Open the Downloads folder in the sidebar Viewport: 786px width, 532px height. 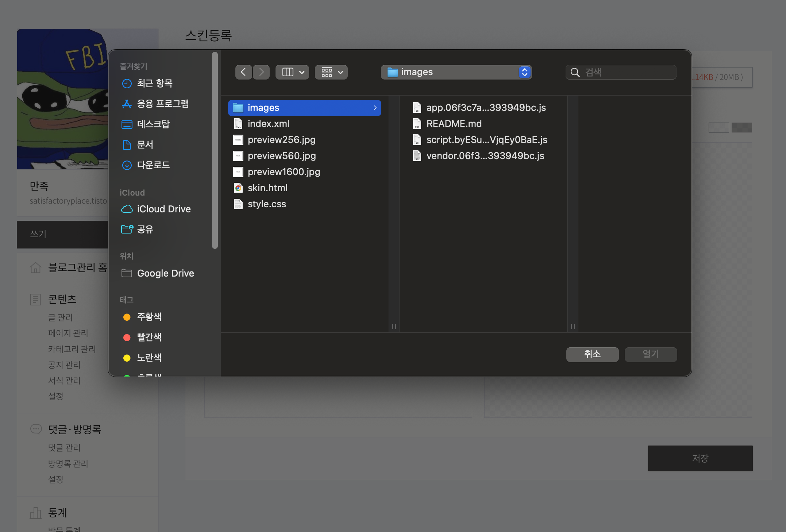153,165
